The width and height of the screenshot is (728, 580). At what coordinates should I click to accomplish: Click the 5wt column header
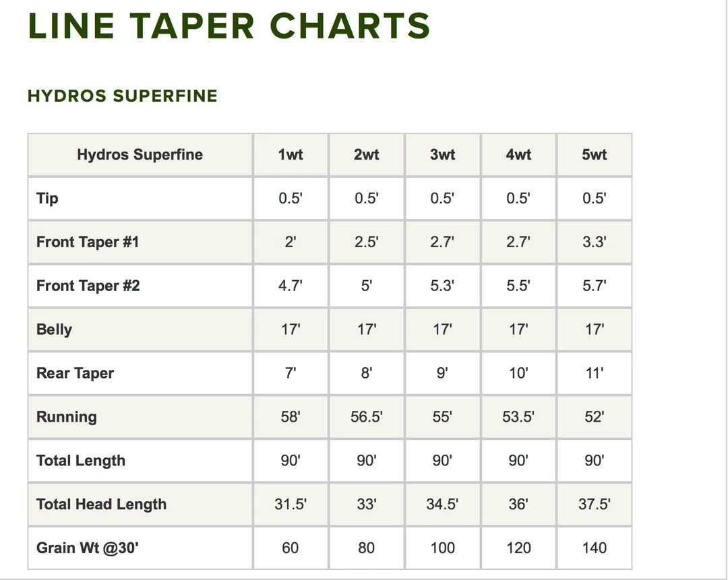coord(594,155)
